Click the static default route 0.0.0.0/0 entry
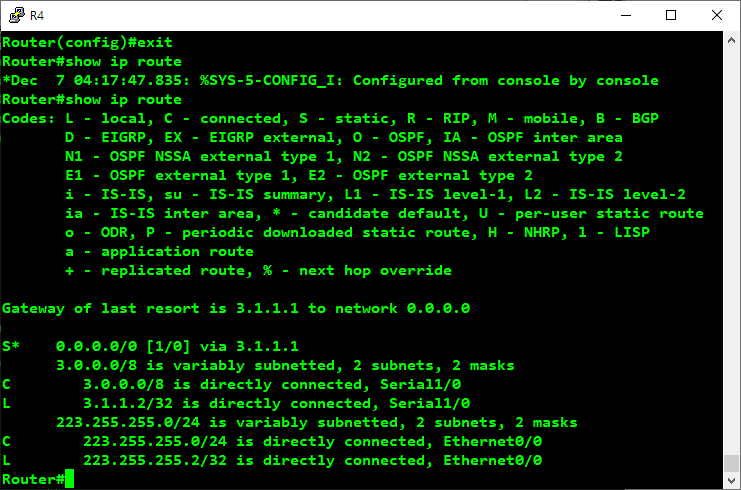The image size is (741, 490). (150, 346)
